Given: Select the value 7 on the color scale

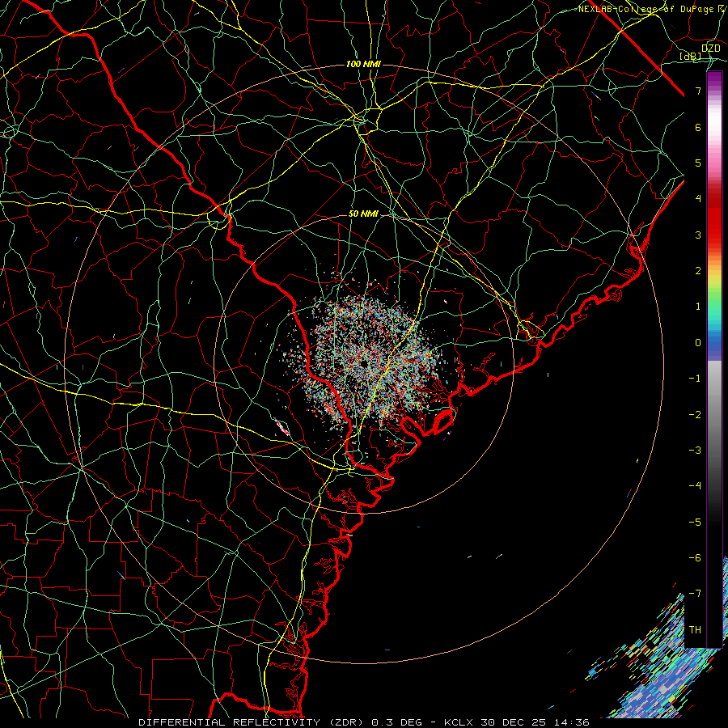Looking at the screenshot, I should coord(698,91).
